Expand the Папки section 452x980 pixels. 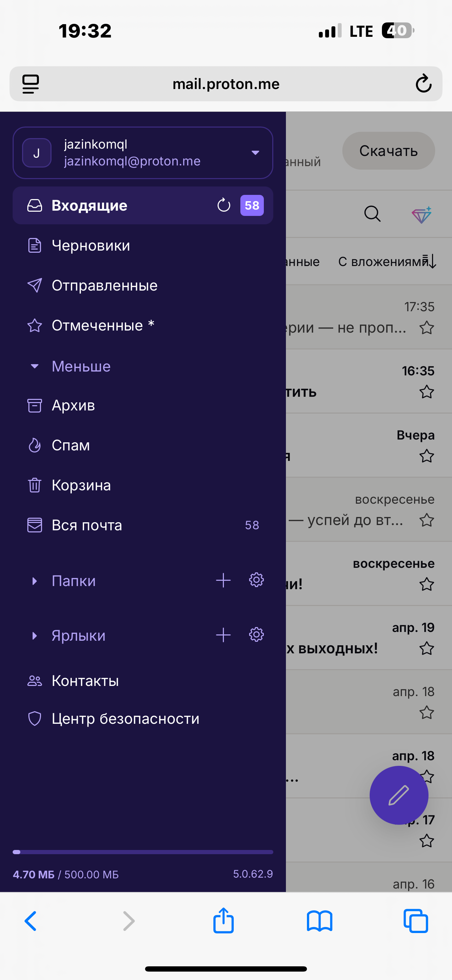[35, 581]
